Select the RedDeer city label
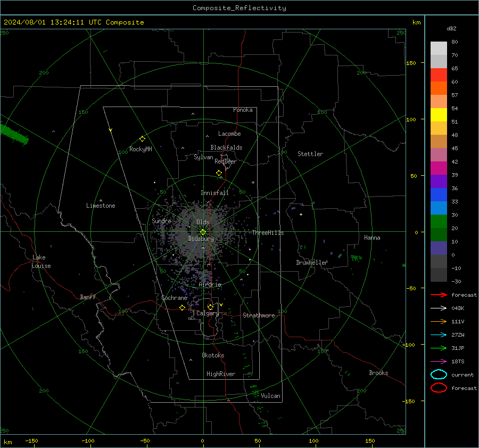Viewport: 479px width, 448px height. pyautogui.click(x=226, y=161)
